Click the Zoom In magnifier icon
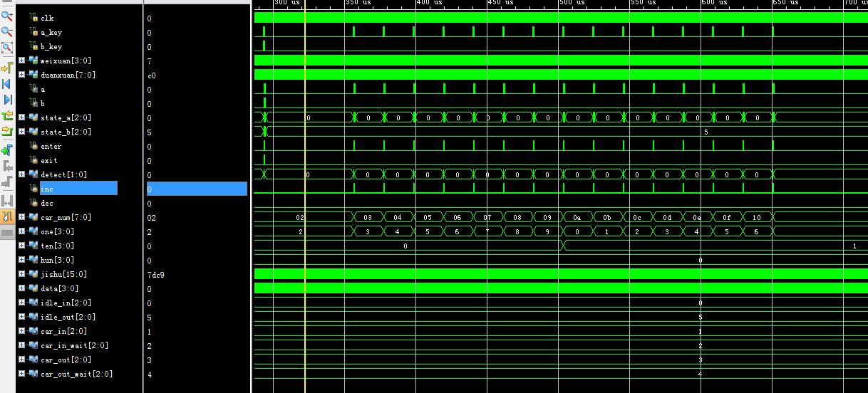Image resolution: width=868 pixels, height=393 pixels. [x=7, y=16]
